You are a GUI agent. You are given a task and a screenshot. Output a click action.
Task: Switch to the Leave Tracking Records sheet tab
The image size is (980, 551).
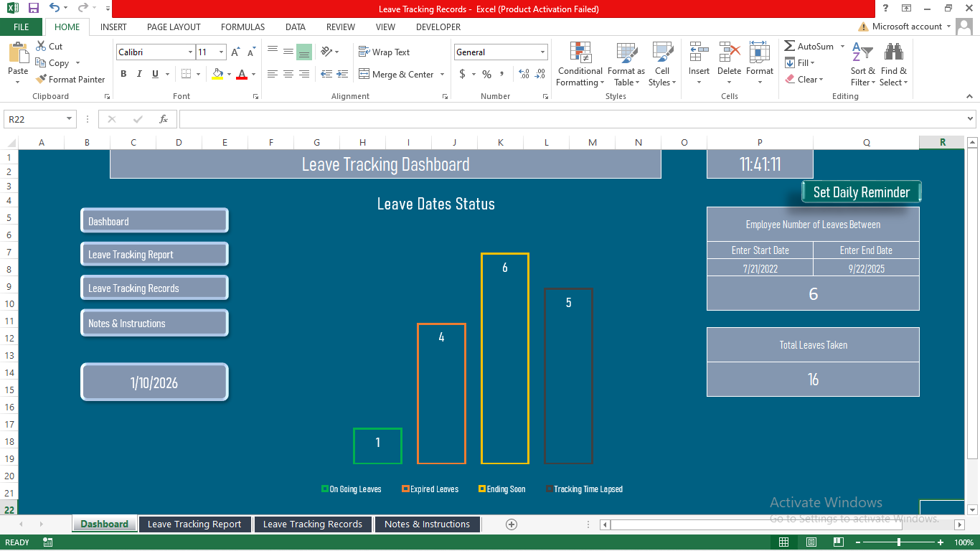point(312,524)
